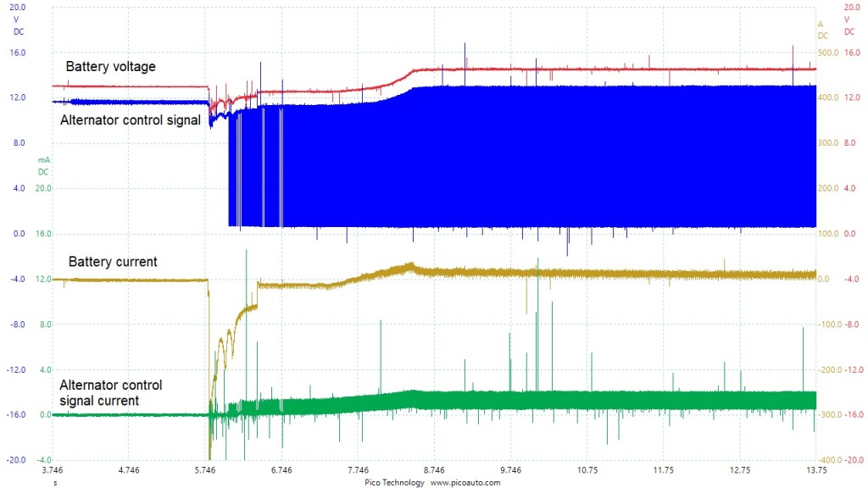Select the yellow A DC axis unit label

(x=822, y=30)
